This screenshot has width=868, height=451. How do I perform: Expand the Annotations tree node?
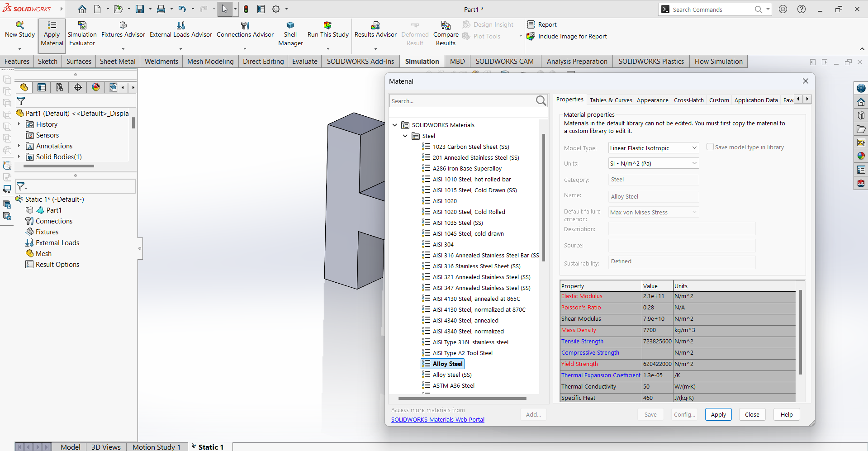point(19,146)
